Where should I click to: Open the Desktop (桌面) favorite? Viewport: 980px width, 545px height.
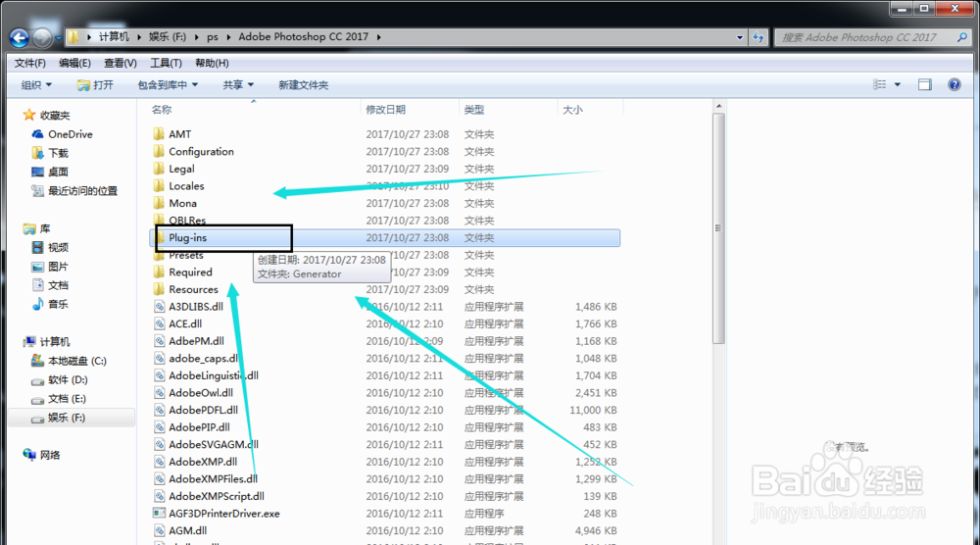click(x=50, y=172)
